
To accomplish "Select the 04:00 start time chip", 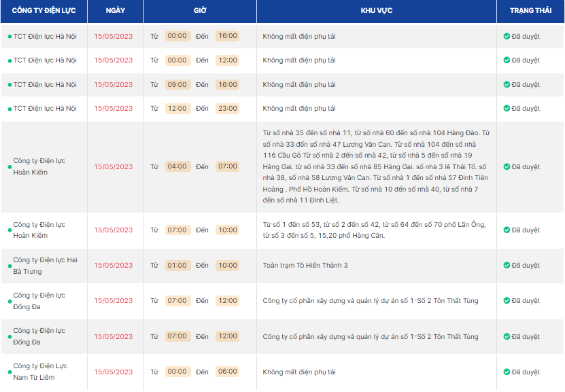I will coord(177,166).
